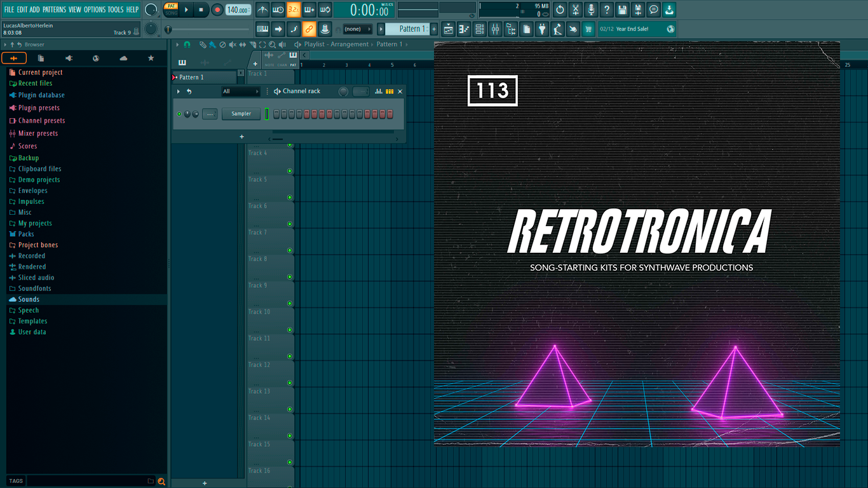Expand Current project in browser
The width and height of the screenshot is (868, 488).
[x=40, y=72]
